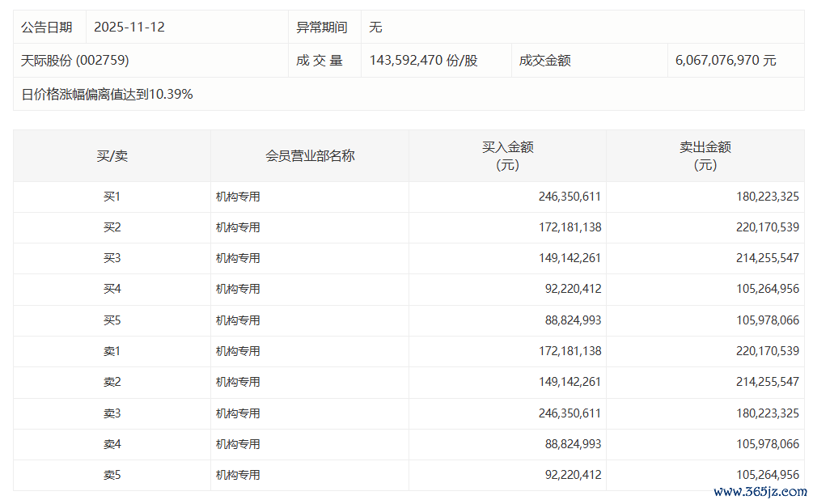The height and width of the screenshot is (504, 813).
Task: Click sell amount 220,170,539 in 买2 row
Action: (x=768, y=227)
